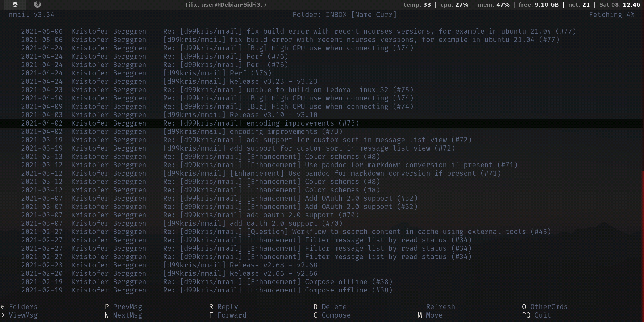Image resolution: width=644 pixels, height=322 pixels.
Task: Open the Release v3.23 message
Action: (240, 81)
